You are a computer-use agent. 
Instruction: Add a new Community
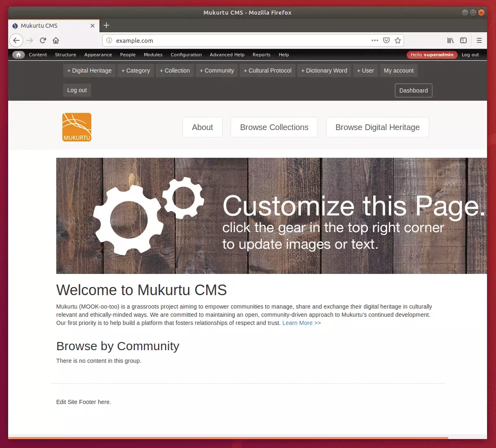tap(217, 71)
